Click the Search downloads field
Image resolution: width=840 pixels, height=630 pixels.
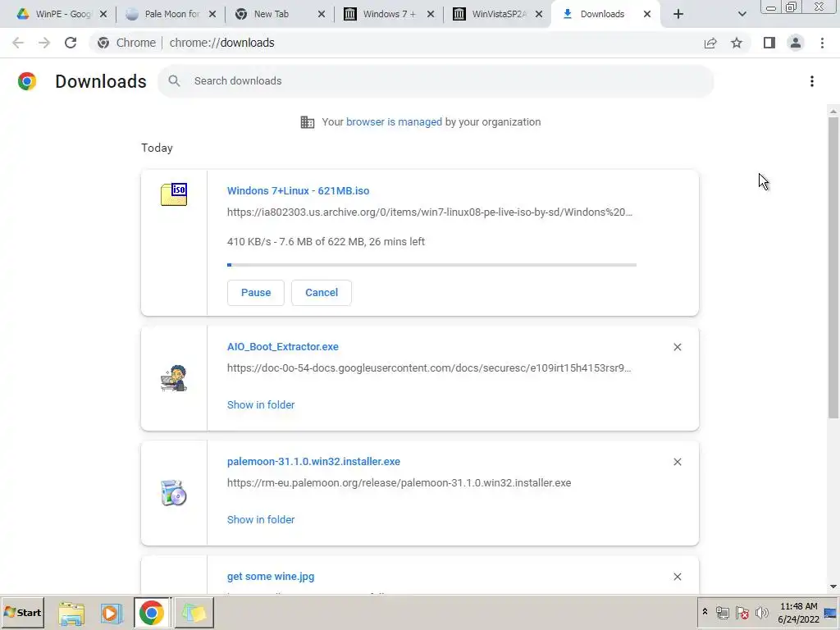436,81
